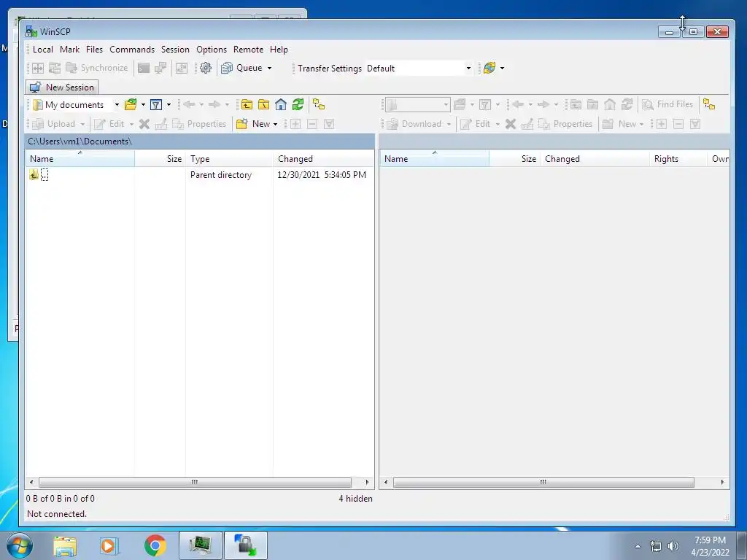Open the Console terminal icon
Image resolution: width=747 pixels, height=560 pixels.
(x=144, y=68)
